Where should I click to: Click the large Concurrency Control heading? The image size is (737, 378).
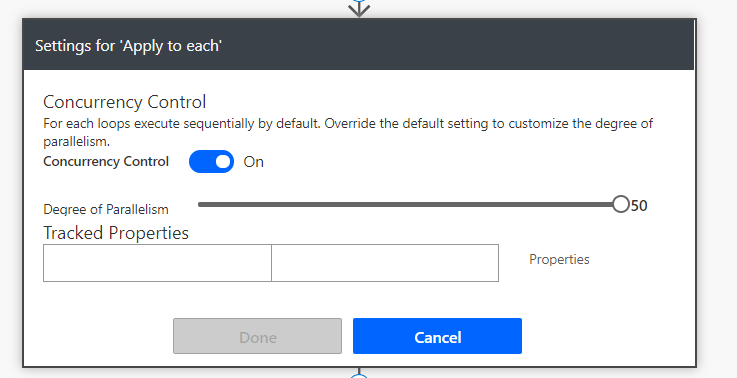[x=125, y=102]
